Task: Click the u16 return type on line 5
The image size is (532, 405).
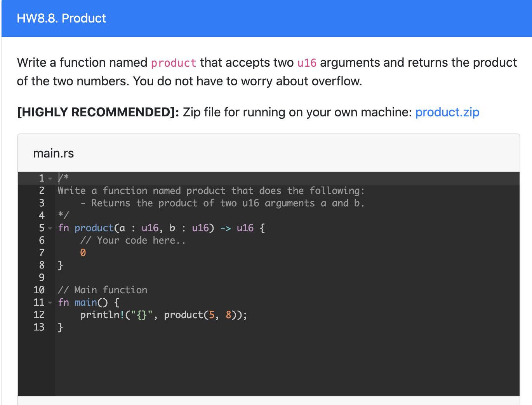Action: click(245, 228)
